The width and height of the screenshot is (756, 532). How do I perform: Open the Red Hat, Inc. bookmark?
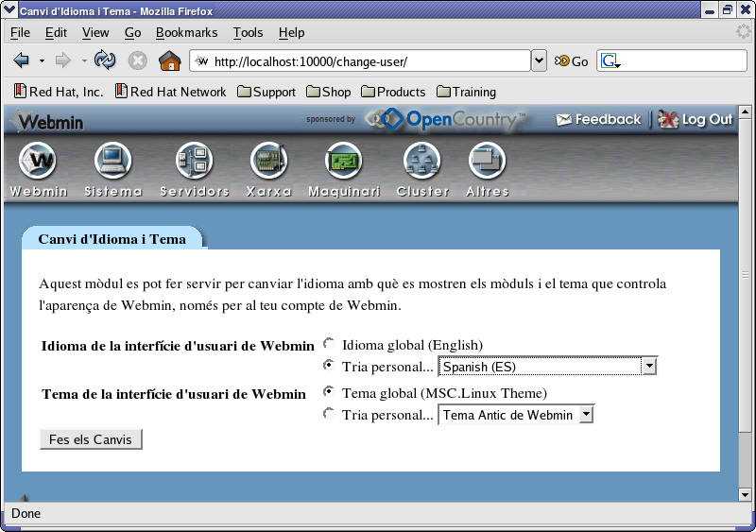click(x=59, y=92)
